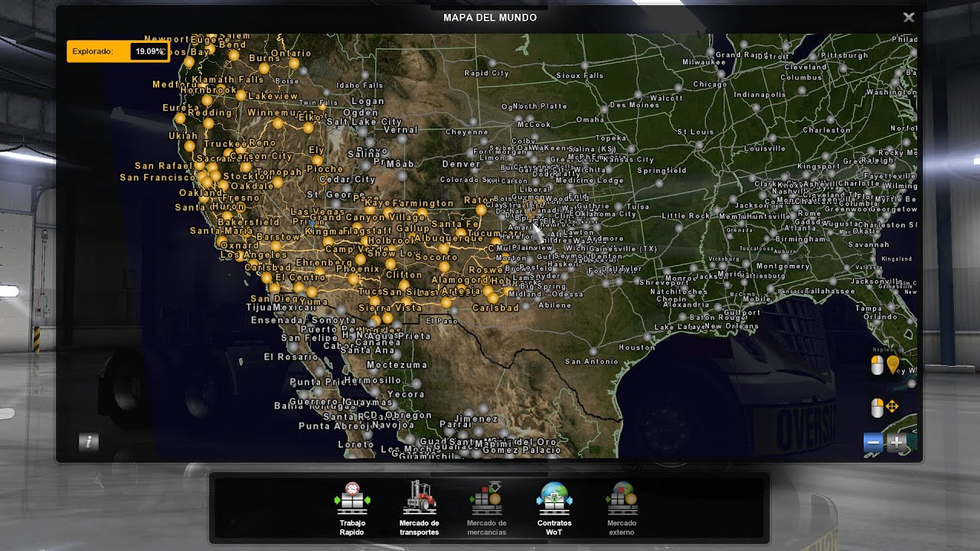Close the Mapa del Mundo window
Screen dimensions: 980x551
click(909, 17)
